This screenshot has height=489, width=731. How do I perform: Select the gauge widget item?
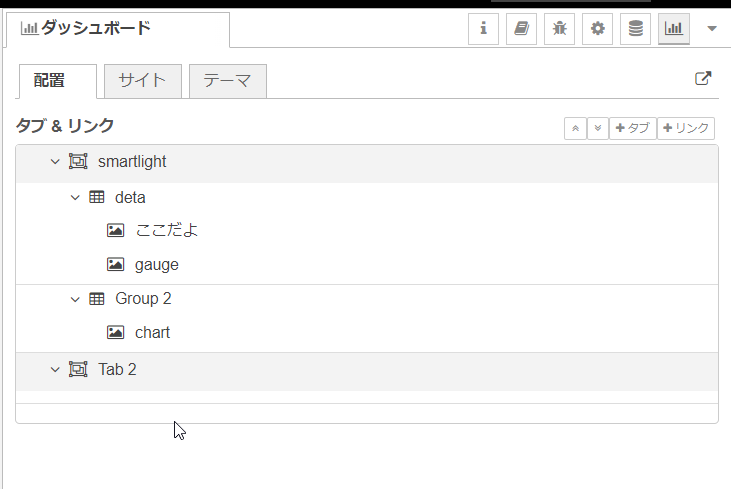pos(156,265)
